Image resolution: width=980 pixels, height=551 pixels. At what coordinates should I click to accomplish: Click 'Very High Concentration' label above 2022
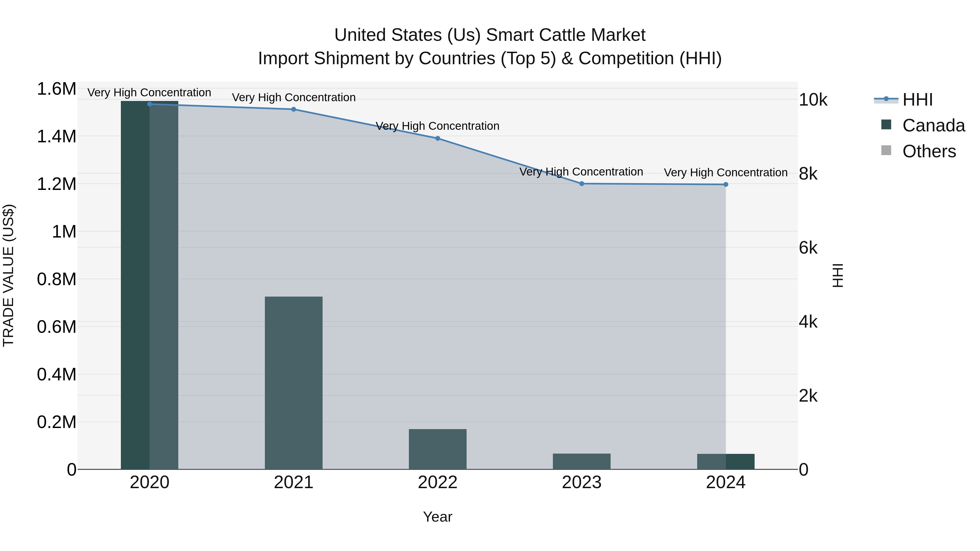(437, 126)
